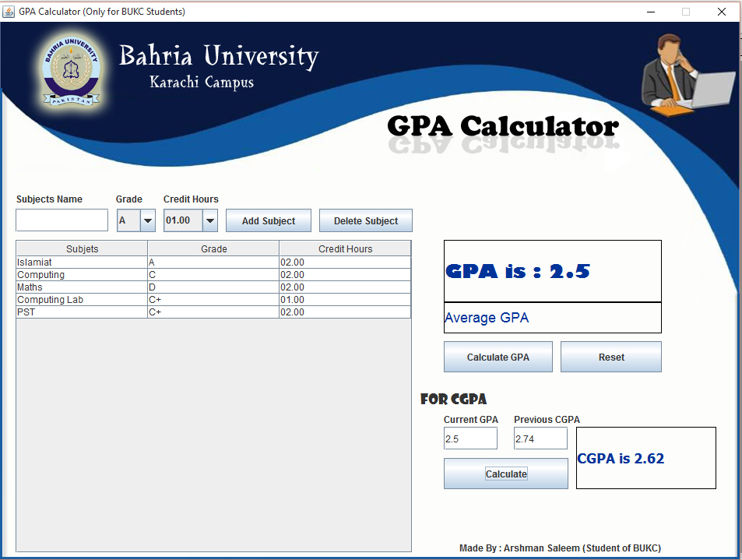
Task: Open the Credit Hours dropdown arrow
Action: tap(210, 220)
